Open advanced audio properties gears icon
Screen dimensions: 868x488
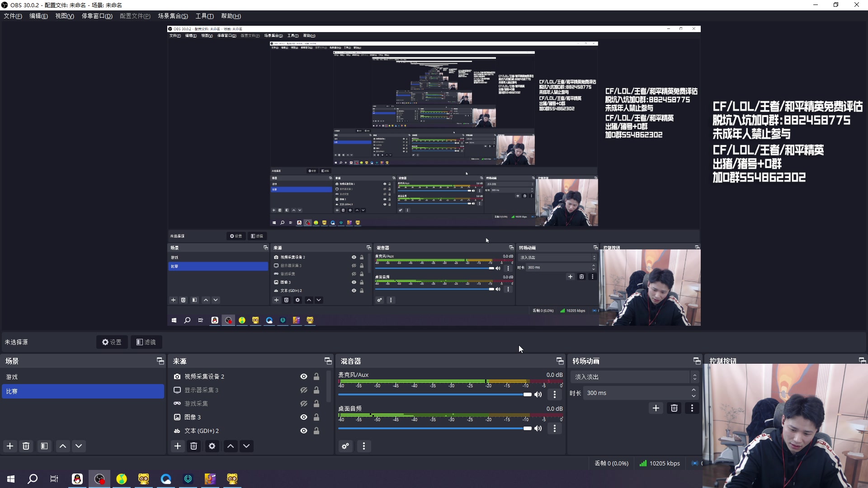coord(345,446)
